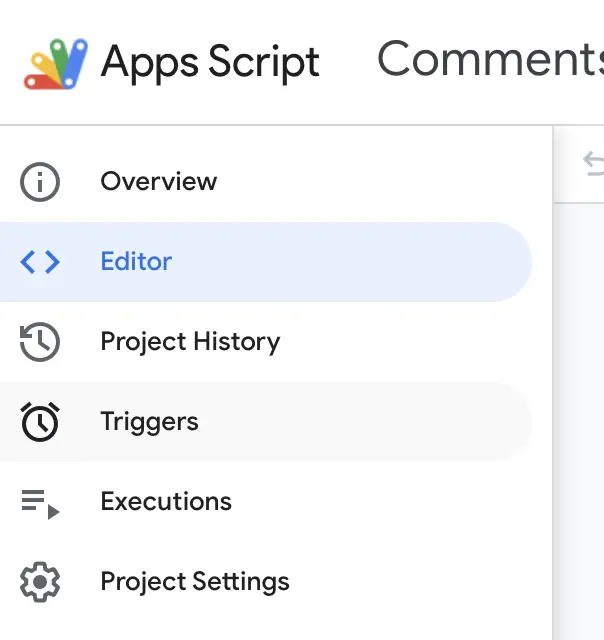Switch to the Editor label
This screenshot has width=604, height=640.
pyautogui.click(x=136, y=262)
